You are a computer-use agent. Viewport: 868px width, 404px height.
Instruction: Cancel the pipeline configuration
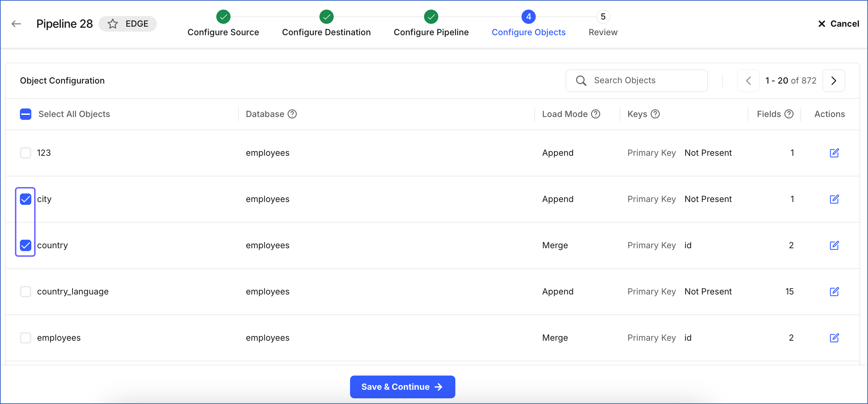tap(838, 23)
